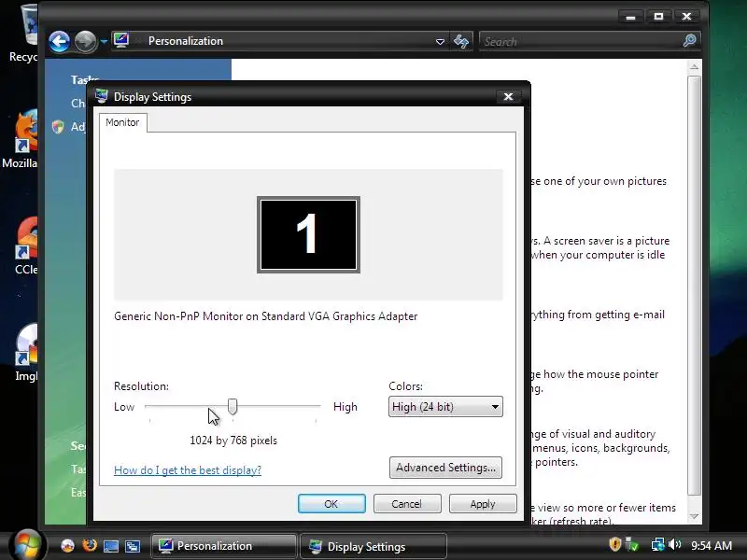Open 'How do I get the best display?' link

point(188,470)
